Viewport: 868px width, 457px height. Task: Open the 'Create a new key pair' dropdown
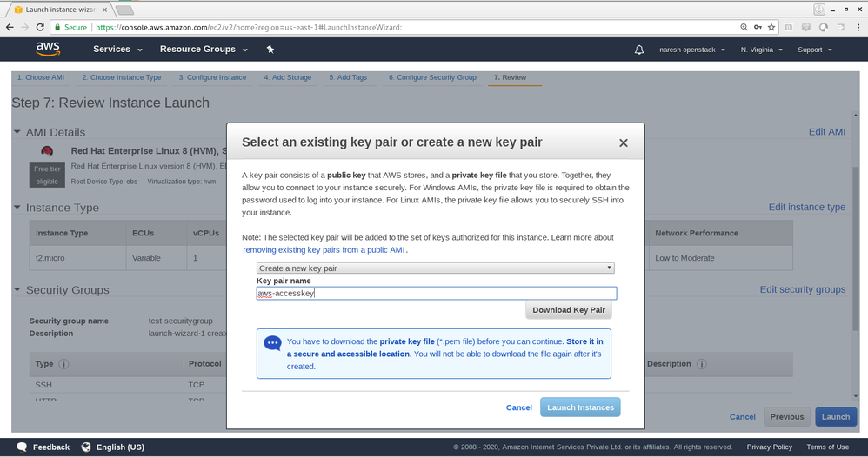click(436, 268)
